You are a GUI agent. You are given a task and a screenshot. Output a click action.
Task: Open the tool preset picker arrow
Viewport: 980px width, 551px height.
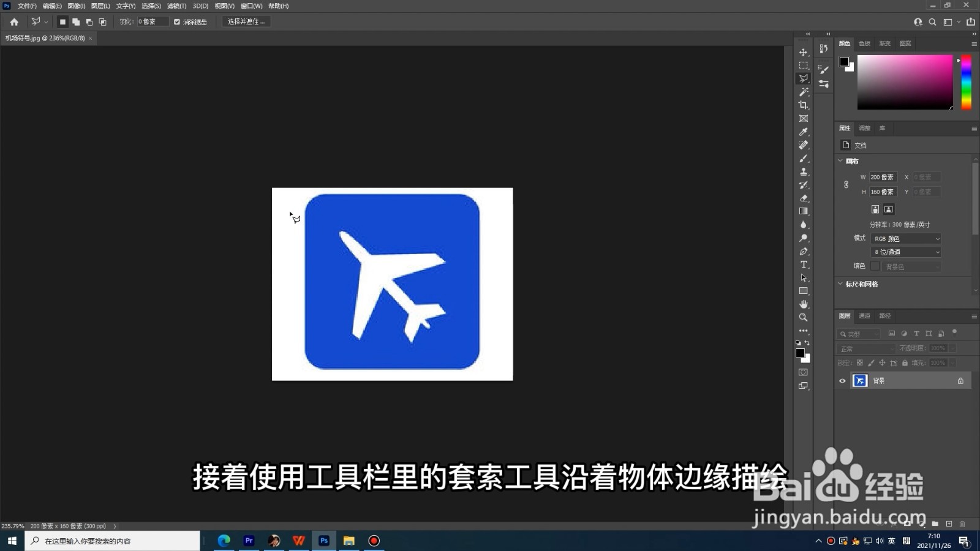click(x=46, y=22)
